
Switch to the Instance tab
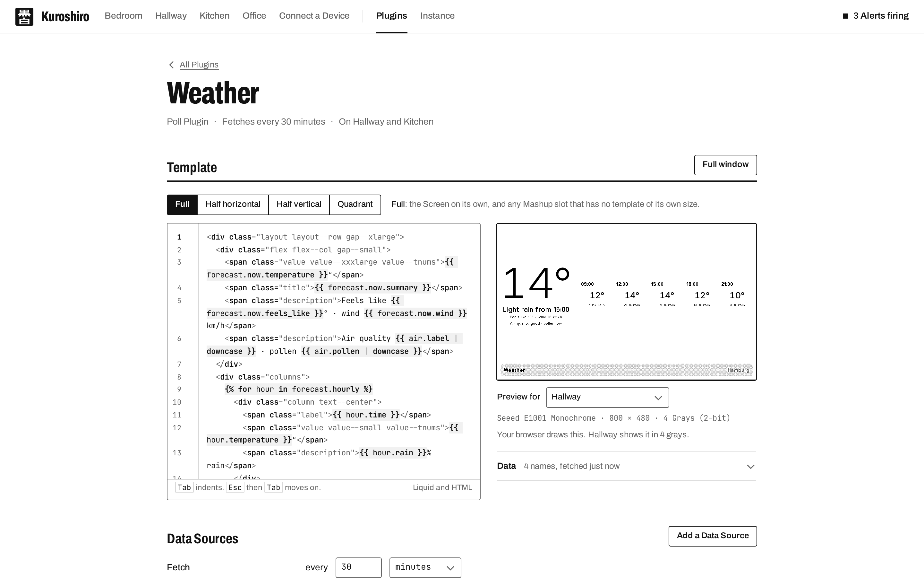[x=437, y=16]
